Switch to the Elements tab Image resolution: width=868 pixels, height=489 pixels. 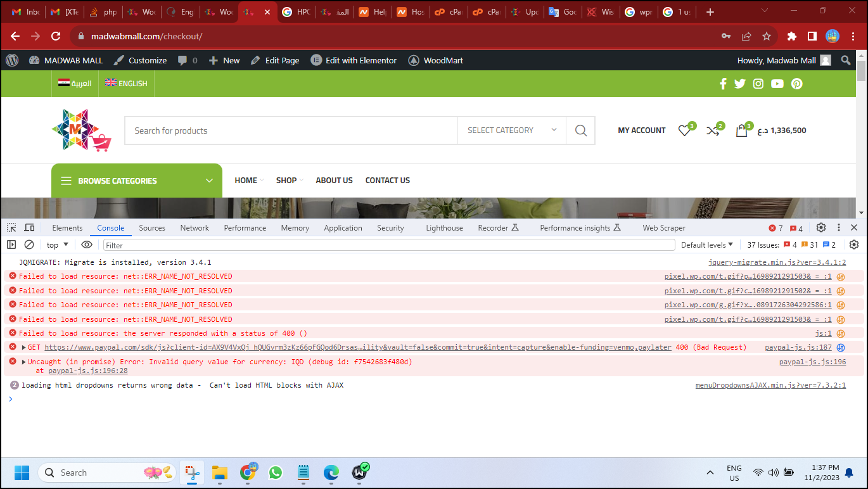67,228
